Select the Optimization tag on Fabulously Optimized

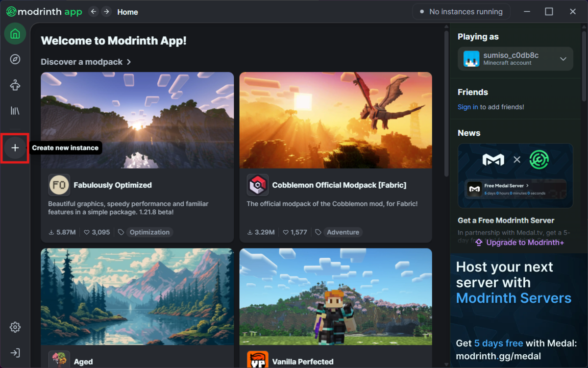pos(149,232)
